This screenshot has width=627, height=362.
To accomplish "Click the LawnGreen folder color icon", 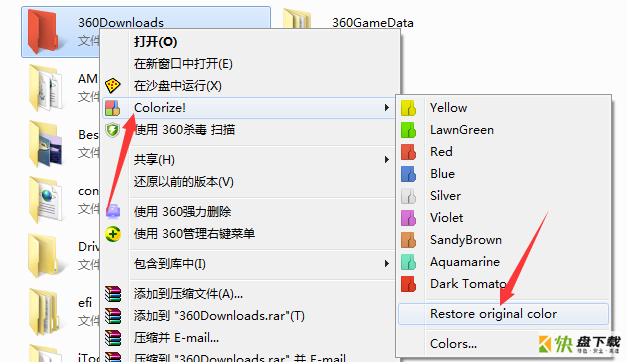I will tap(409, 130).
